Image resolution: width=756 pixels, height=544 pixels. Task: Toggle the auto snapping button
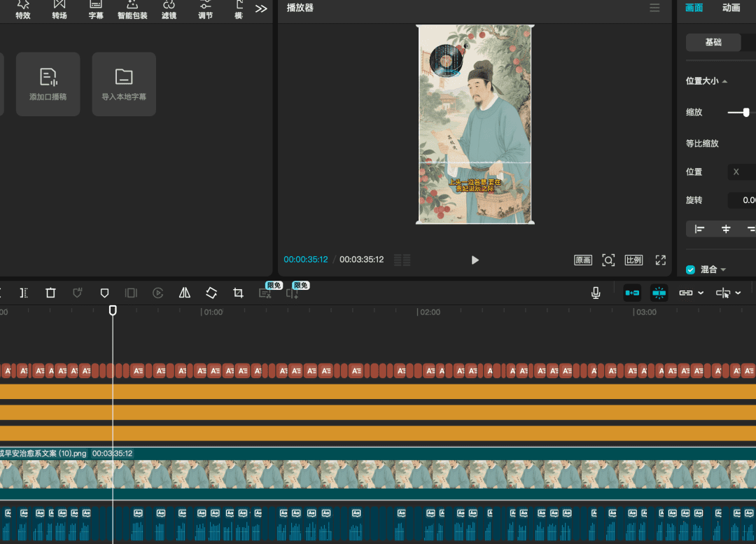[x=659, y=293]
